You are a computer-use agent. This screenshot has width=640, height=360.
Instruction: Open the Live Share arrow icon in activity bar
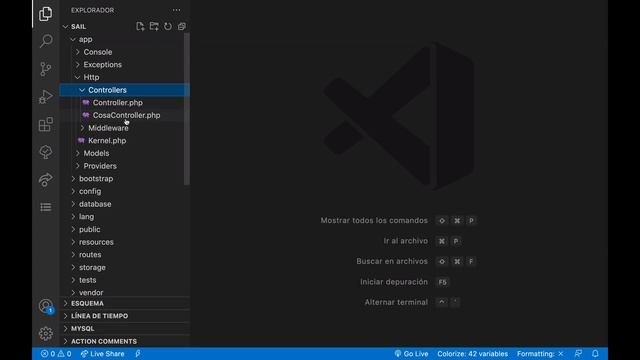[46, 180]
